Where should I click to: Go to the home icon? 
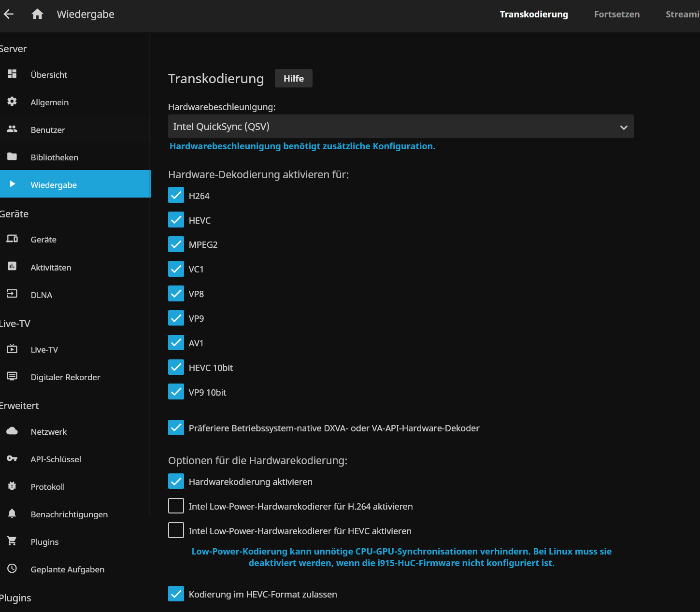(x=37, y=14)
